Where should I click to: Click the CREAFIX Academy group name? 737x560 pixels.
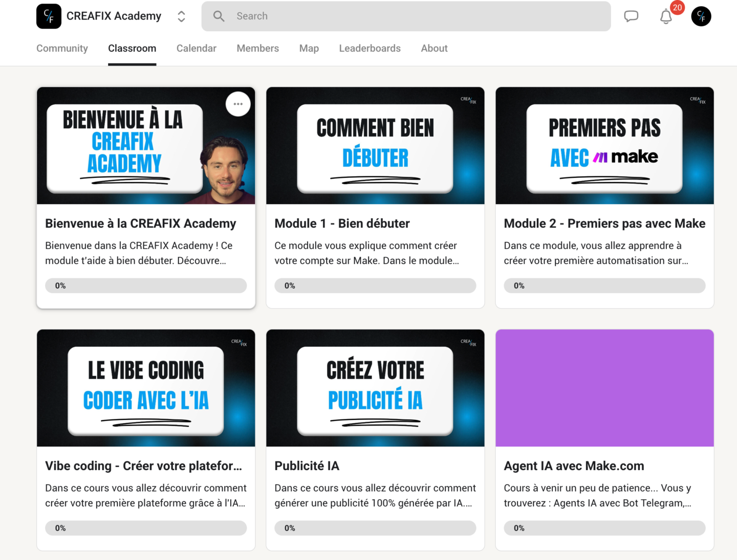click(114, 16)
